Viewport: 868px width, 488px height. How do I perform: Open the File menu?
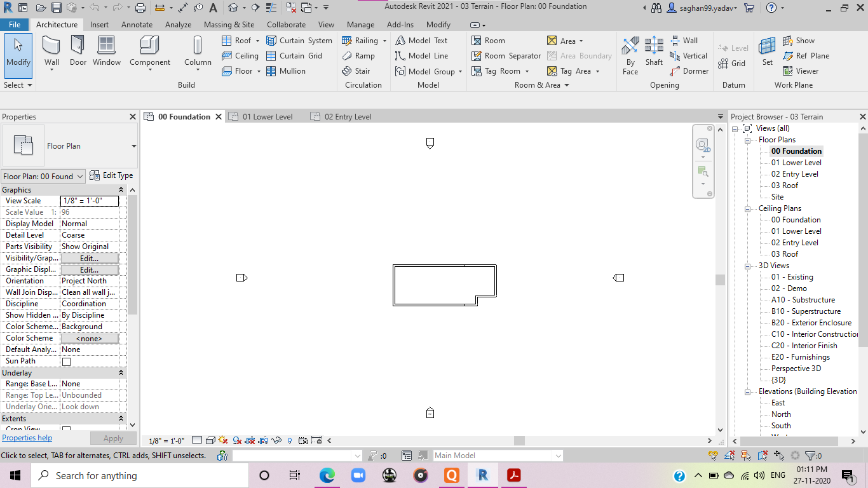(15, 24)
